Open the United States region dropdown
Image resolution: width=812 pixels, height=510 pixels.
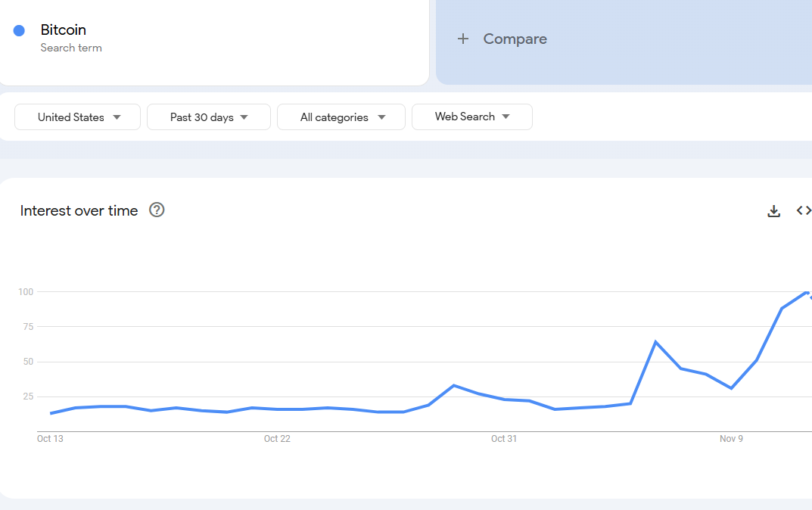(x=78, y=117)
